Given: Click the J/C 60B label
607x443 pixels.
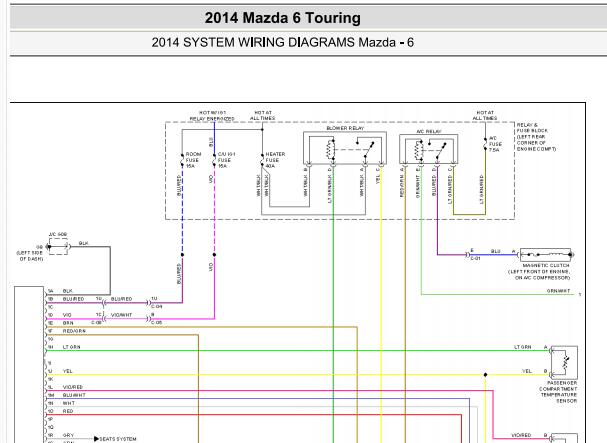Looking at the screenshot, I should pyautogui.click(x=58, y=234).
